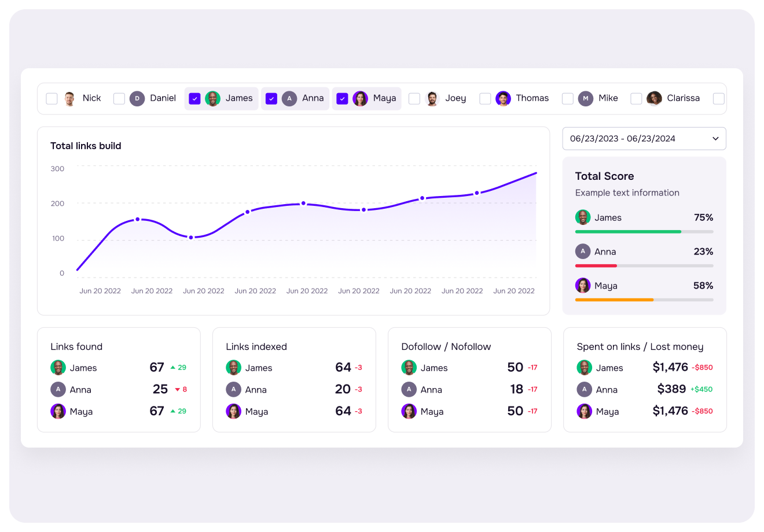Click Daniel's gray "D" avatar icon
This screenshot has width=764, height=532.
tap(137, 99)
